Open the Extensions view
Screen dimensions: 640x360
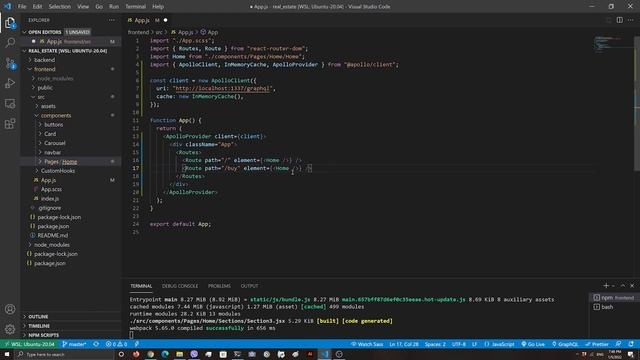tap(10, 124)
